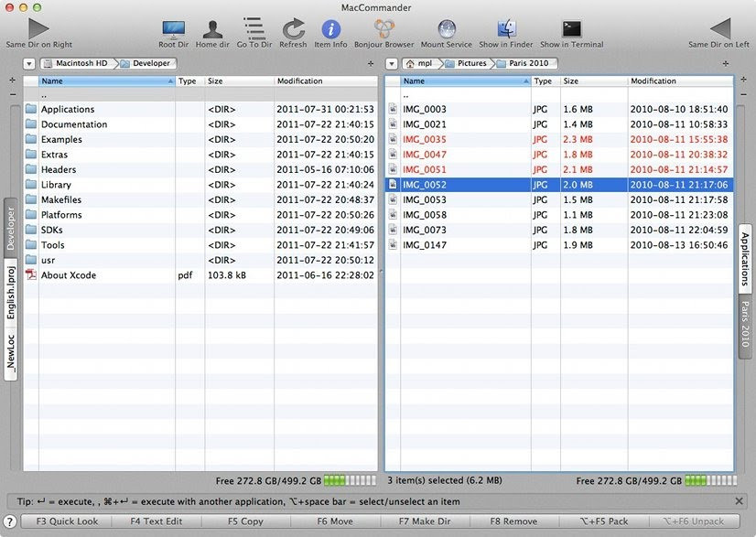Click the Macintosh HD breadcrumb in left path

click(76, 63)
